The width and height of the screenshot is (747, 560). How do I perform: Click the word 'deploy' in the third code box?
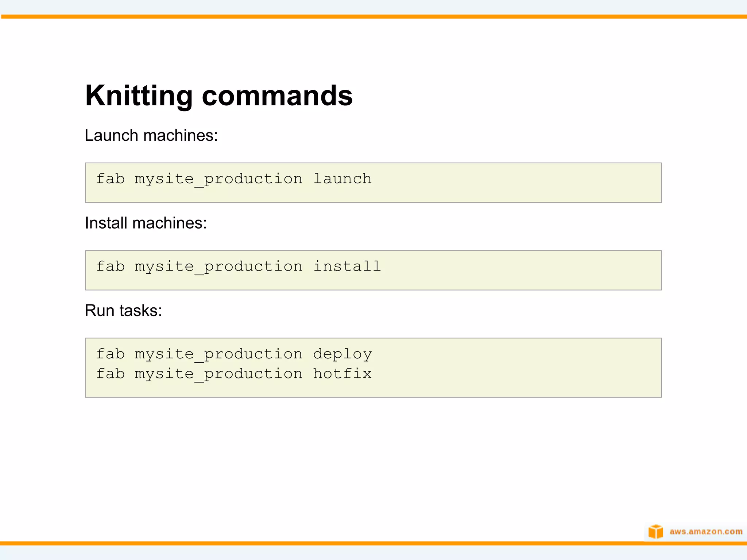pyautogui.click(x=342, y=354)
